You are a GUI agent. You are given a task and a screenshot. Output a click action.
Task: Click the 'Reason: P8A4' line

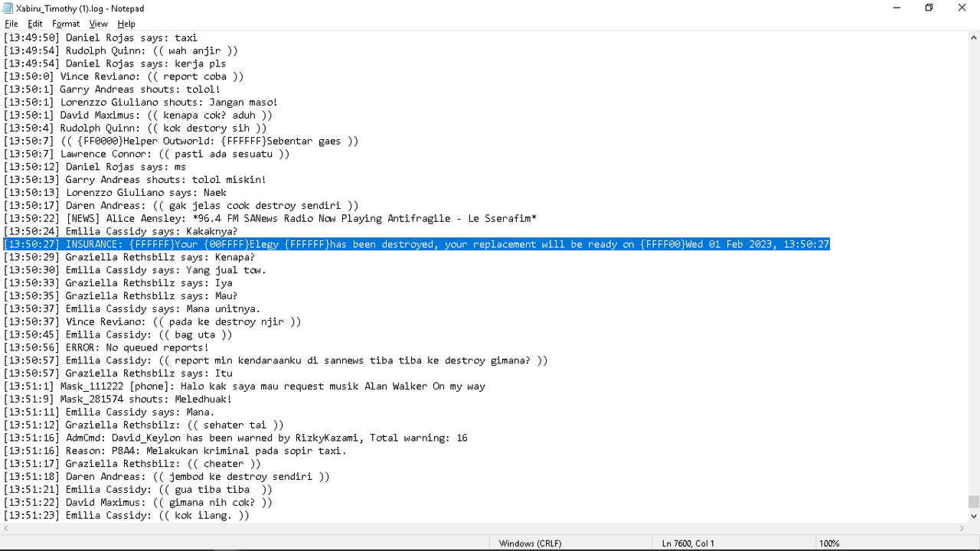tap(175, 451)
